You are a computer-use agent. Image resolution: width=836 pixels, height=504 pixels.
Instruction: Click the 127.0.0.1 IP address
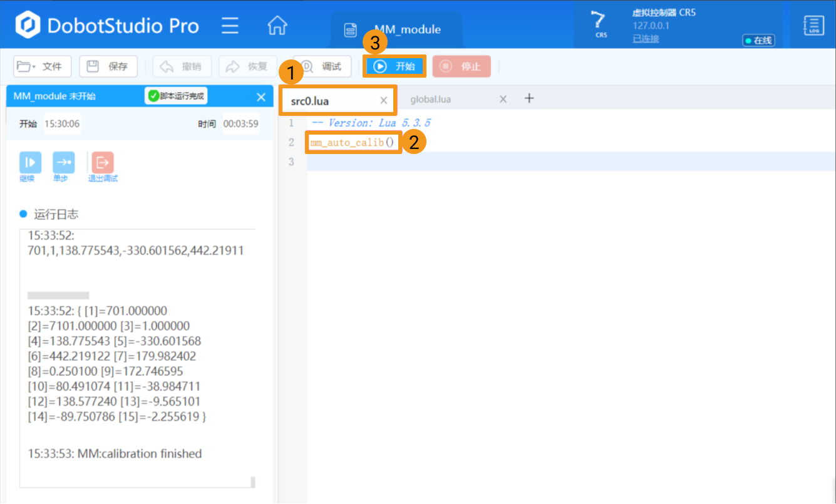[x=651, y=26]
